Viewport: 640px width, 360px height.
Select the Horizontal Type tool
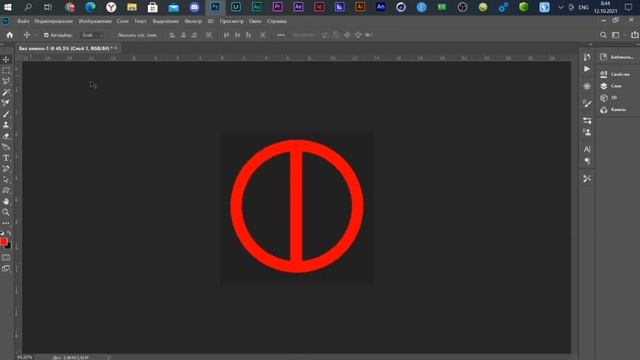(6, 158)
